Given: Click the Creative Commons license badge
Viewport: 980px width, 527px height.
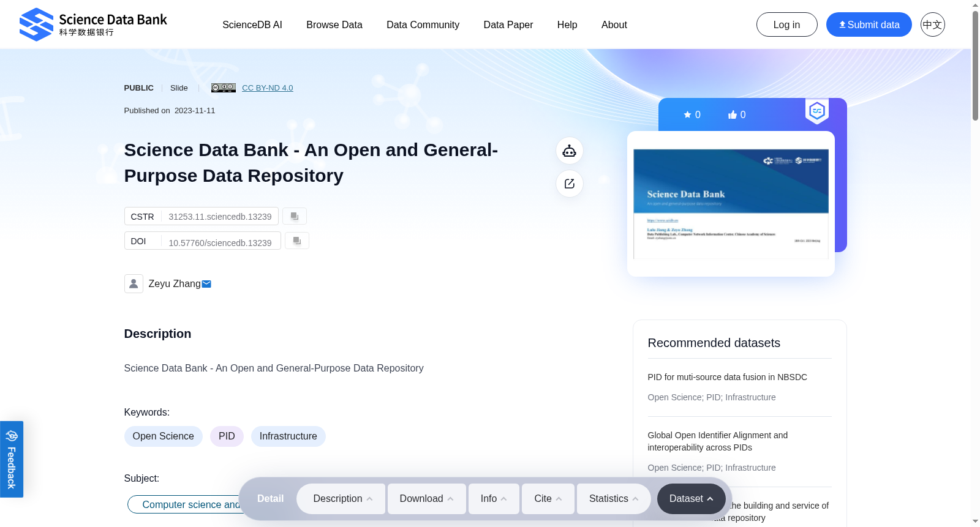Looking at the screenshot, I should pos(224,88).
